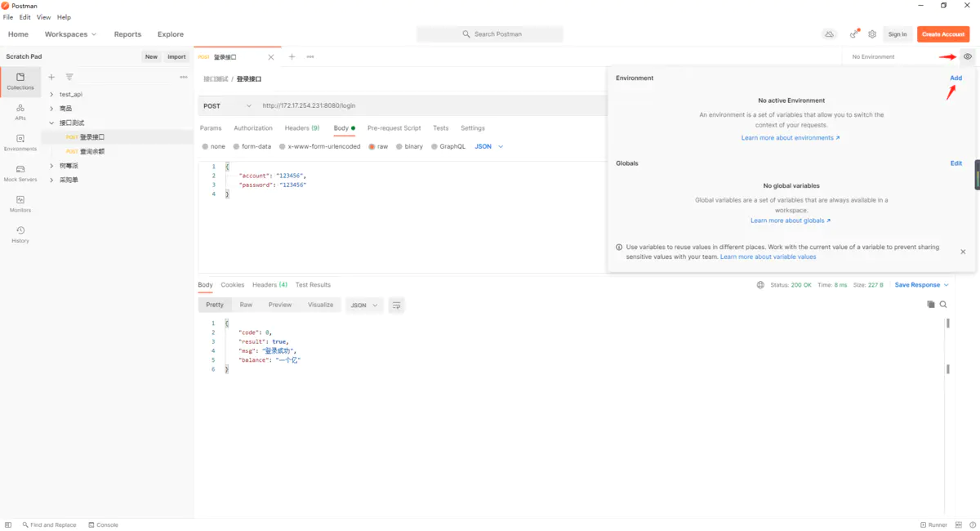The width and height of the screenshot is (980, 531).
Task: Open the settings gear icon
Action: pos(872,34)
